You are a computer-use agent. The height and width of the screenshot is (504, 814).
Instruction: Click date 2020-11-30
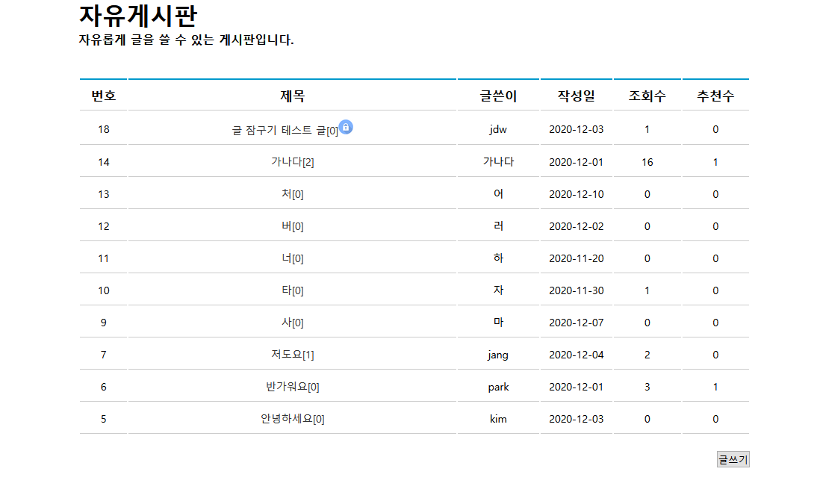point(577,290)
